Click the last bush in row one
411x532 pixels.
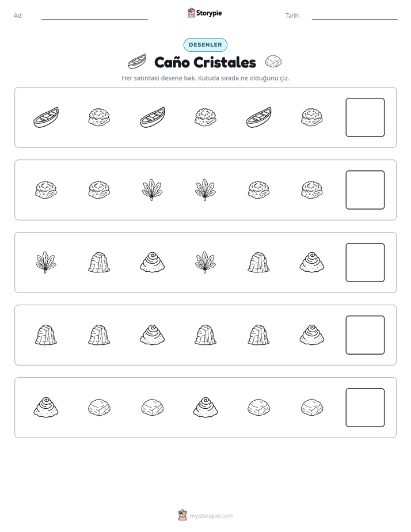point(311,117)
